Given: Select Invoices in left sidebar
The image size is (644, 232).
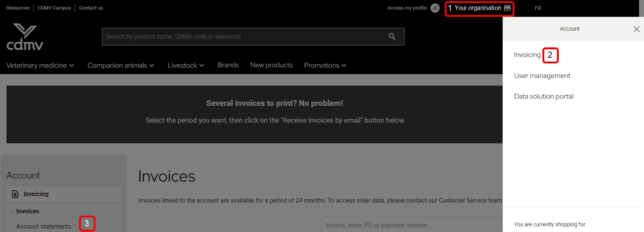Looking at the screenshot, I should (x=28, y=211).
